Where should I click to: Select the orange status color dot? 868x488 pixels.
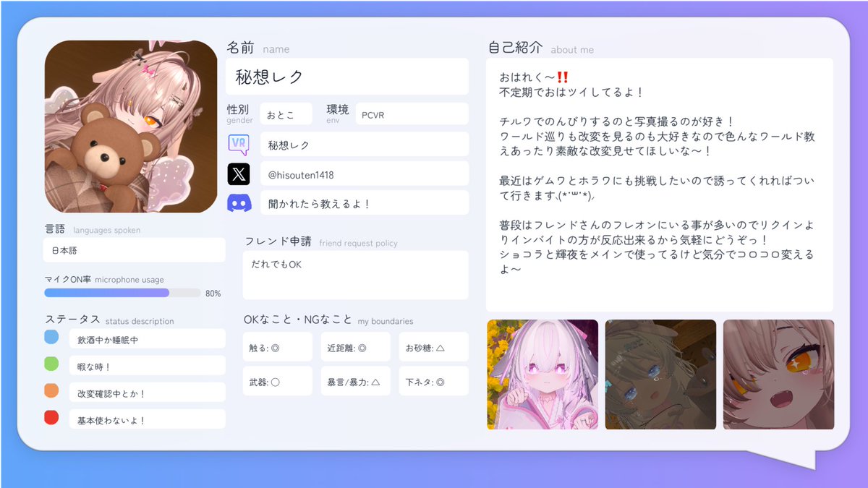point(51,390)
